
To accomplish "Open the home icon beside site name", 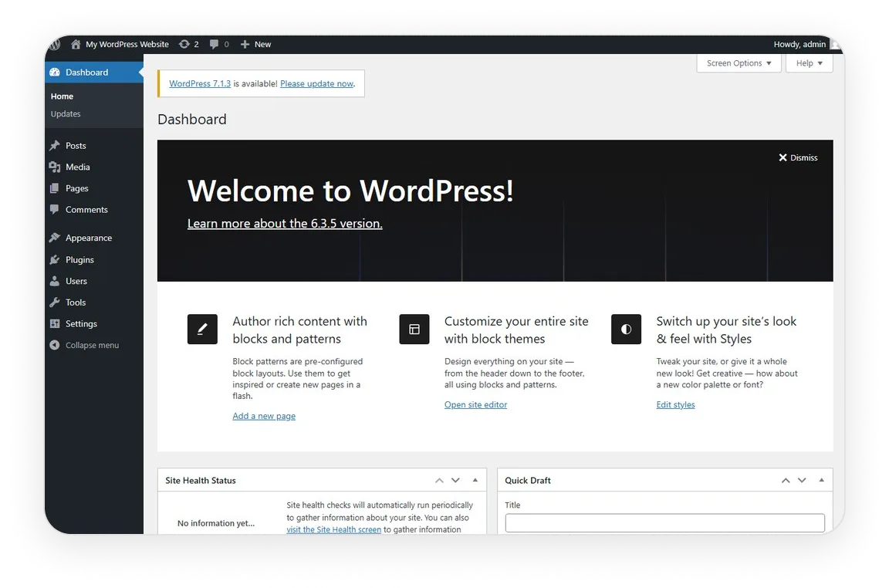I will [76, 44].
